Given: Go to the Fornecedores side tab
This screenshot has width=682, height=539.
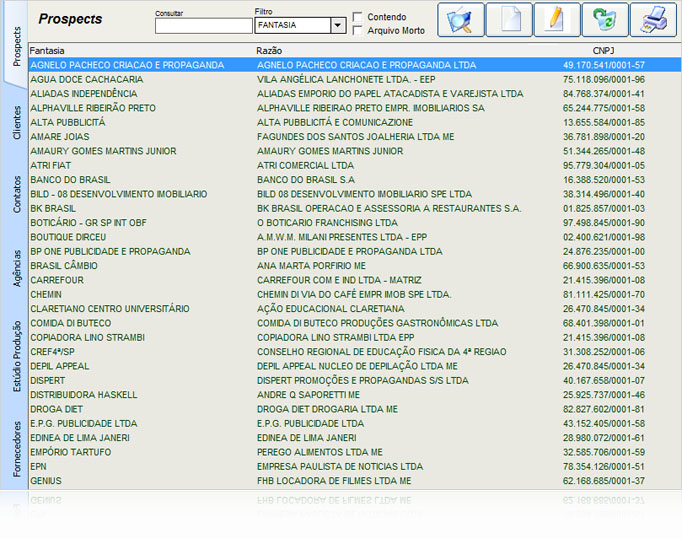Looking at the screenshot, I should click(x=17, y=449).
